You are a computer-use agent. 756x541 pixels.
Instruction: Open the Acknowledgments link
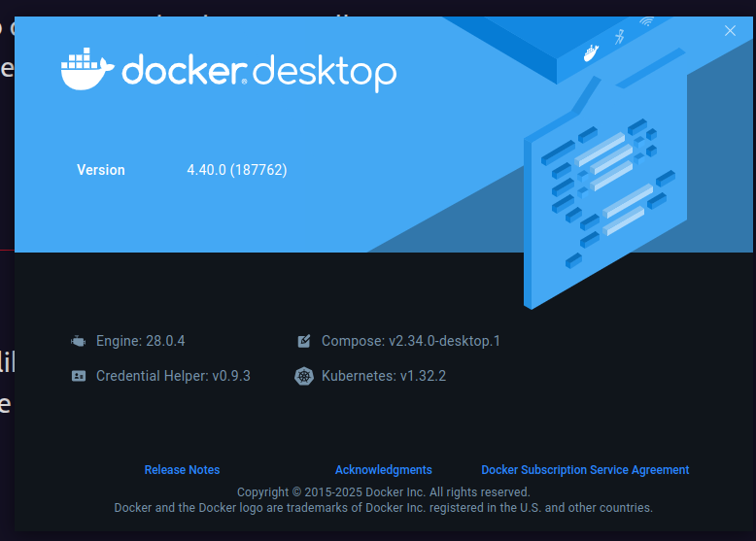coord(383,470)
